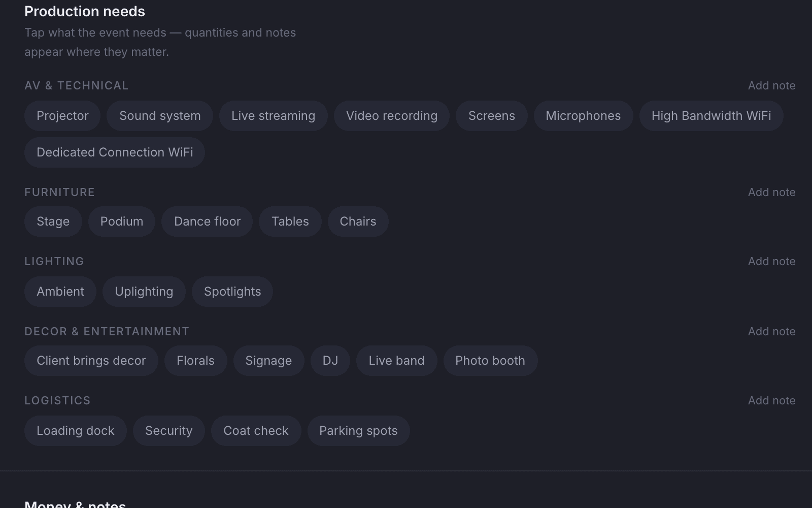This screenshot has height=508, width=812.
Task: Tap the Parking spots chip
Action: tap(359, 431)
